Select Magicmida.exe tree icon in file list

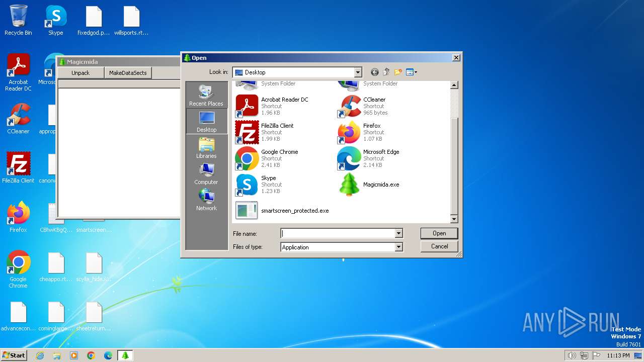coord(349,185)
